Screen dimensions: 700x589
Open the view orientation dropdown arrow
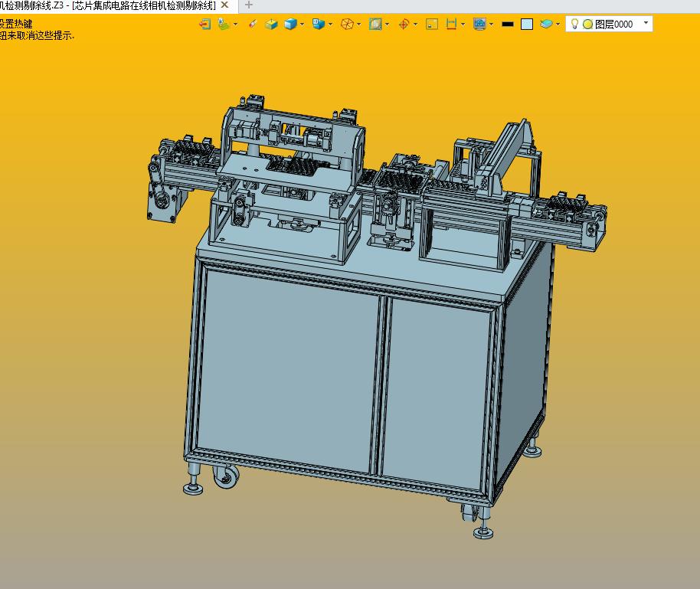(330, 24)
